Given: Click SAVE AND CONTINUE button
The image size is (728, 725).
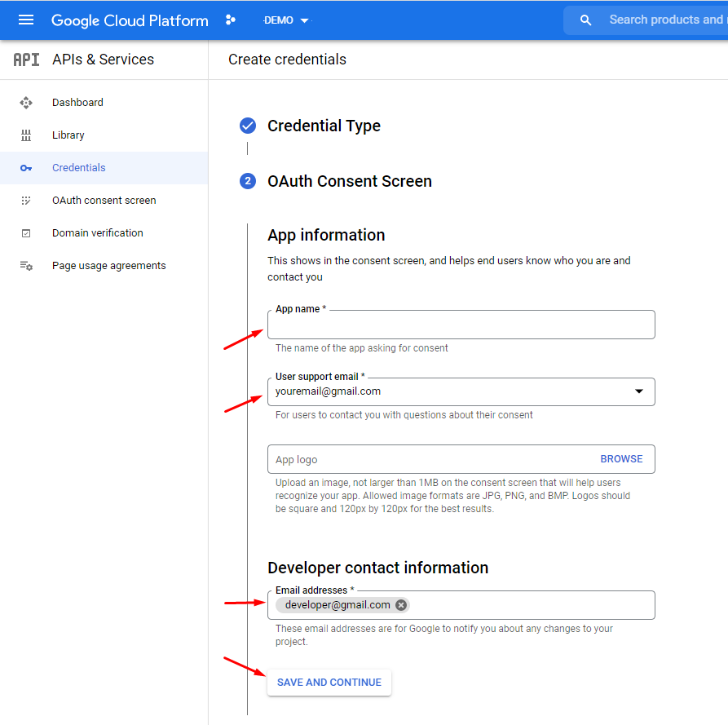Looking at the screenshot, I should (x=329, y=683).
